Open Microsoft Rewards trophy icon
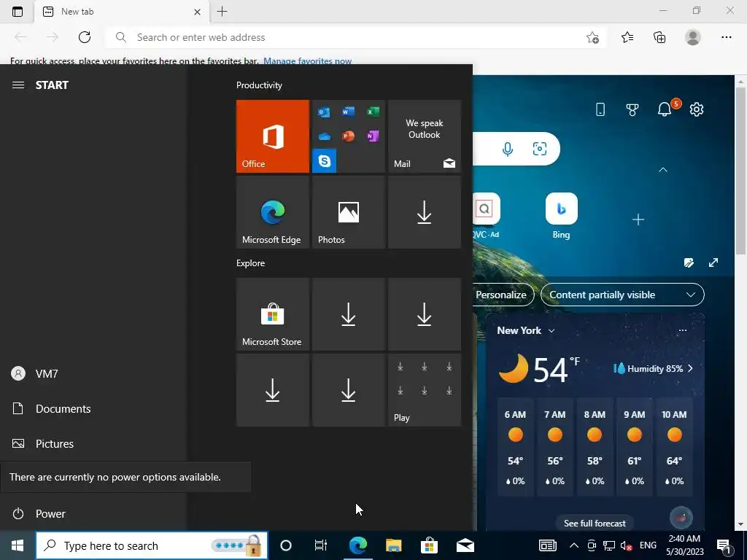 point(632,109)
